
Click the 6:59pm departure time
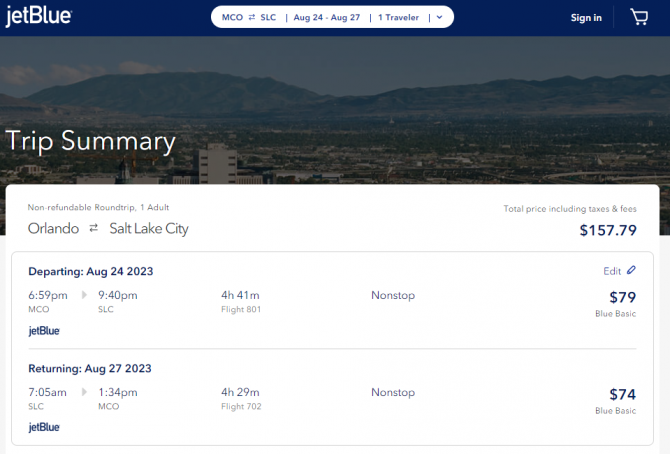point(48,295)
